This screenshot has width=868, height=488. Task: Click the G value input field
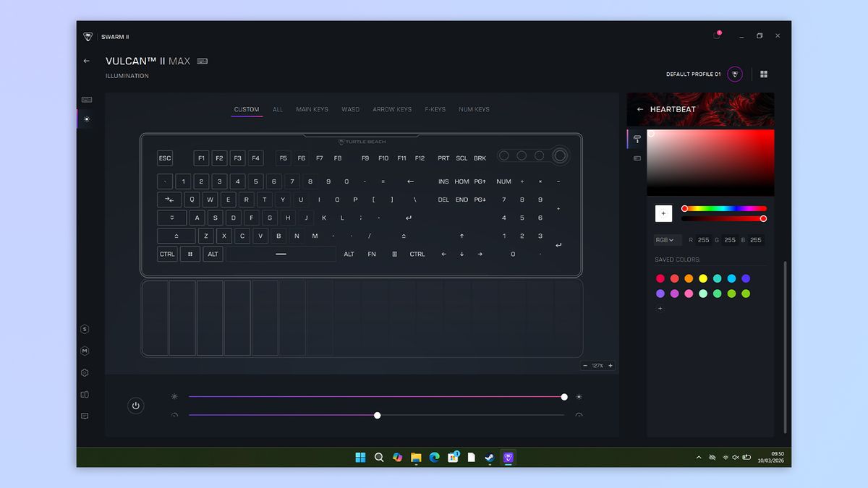click(730, 240)
